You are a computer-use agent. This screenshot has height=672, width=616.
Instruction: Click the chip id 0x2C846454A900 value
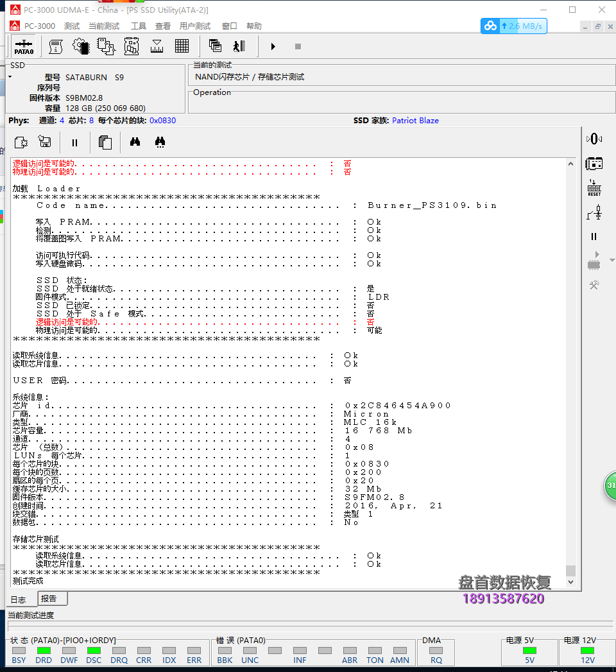398,406
